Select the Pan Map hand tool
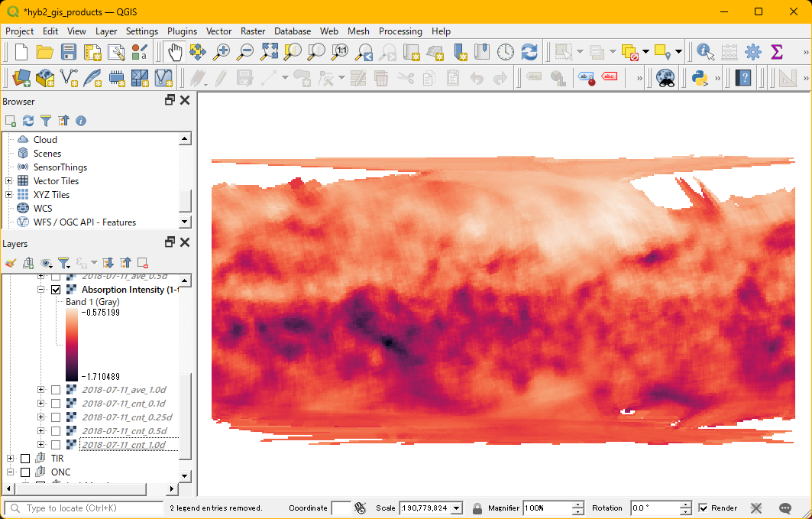 (x=175, y=52)
